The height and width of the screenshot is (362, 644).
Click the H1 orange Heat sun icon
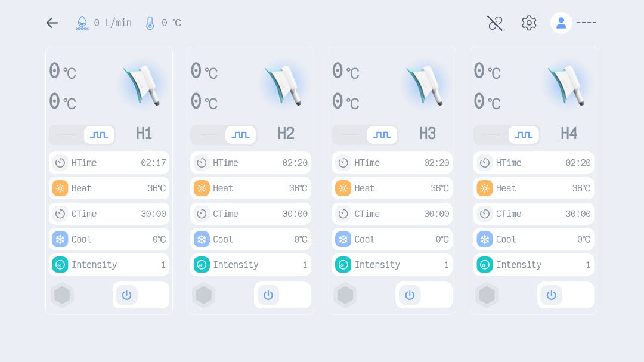60,188
